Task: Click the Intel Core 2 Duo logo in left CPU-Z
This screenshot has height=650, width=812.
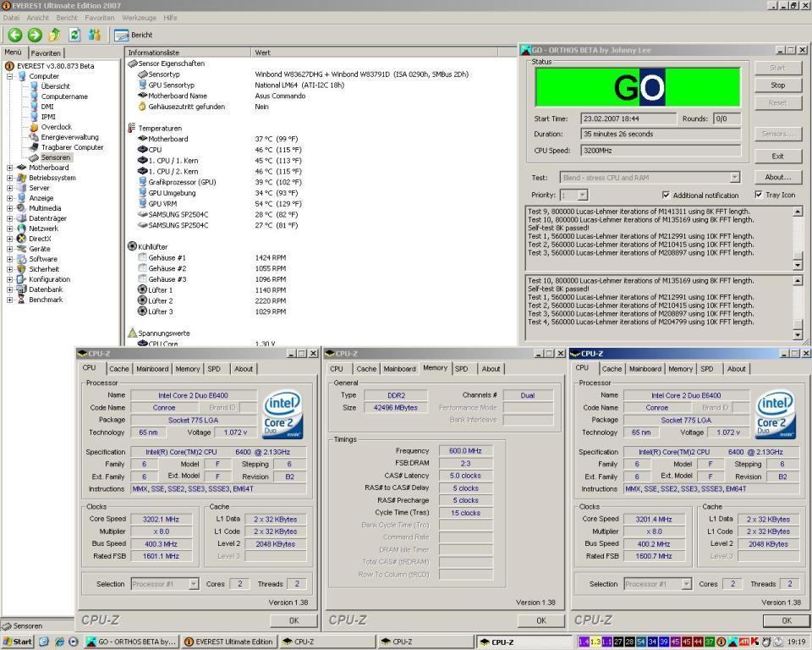Action: 283,415
